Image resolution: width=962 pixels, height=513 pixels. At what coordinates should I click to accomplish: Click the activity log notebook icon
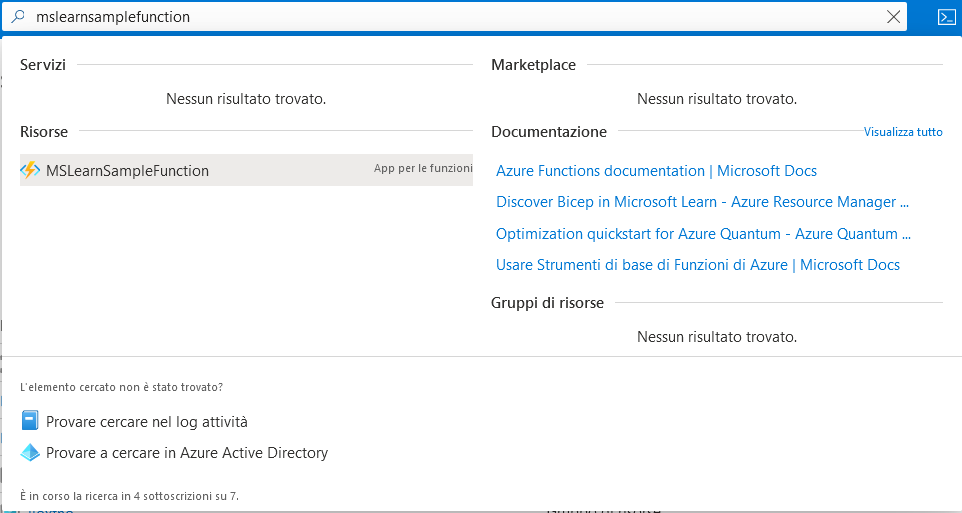[x=30, y=422]
